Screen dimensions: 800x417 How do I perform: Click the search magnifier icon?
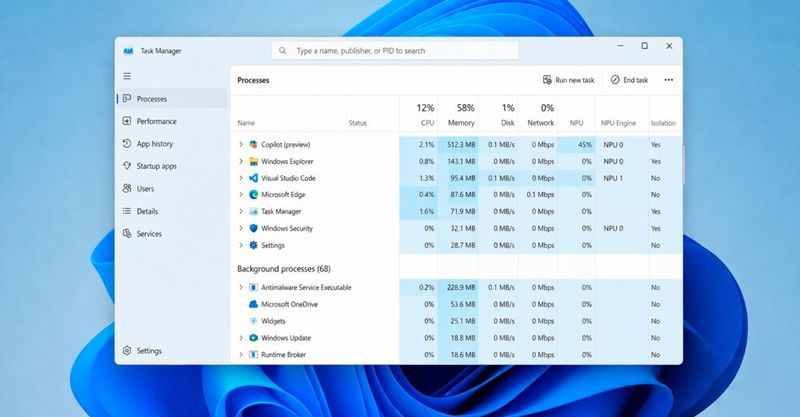(x=282, y=51)
